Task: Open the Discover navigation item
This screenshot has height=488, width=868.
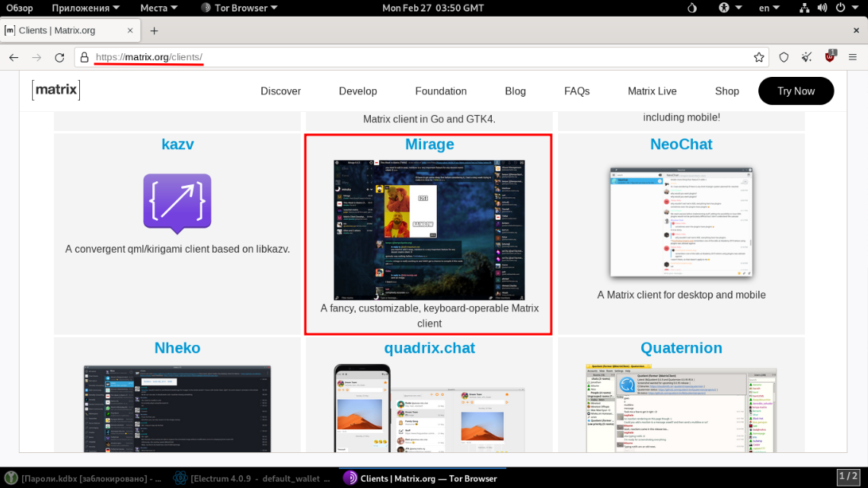Action: 280,91
